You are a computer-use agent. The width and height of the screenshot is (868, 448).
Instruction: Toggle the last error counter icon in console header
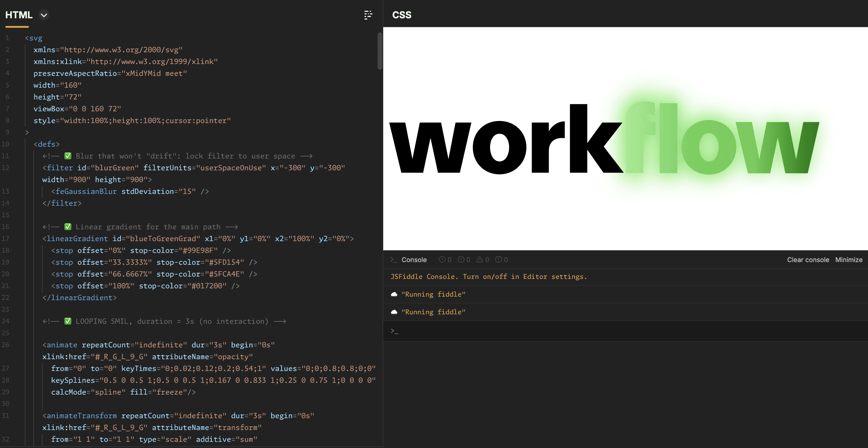coord(498,260)
